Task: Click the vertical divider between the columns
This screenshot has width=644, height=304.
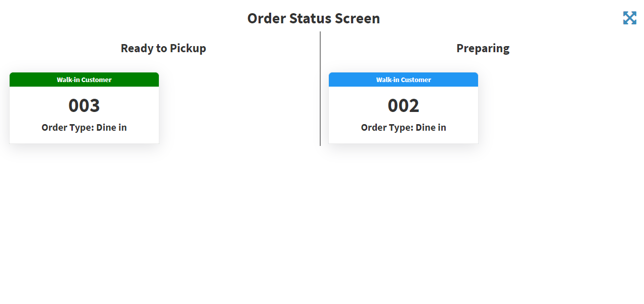Action: 320,89
